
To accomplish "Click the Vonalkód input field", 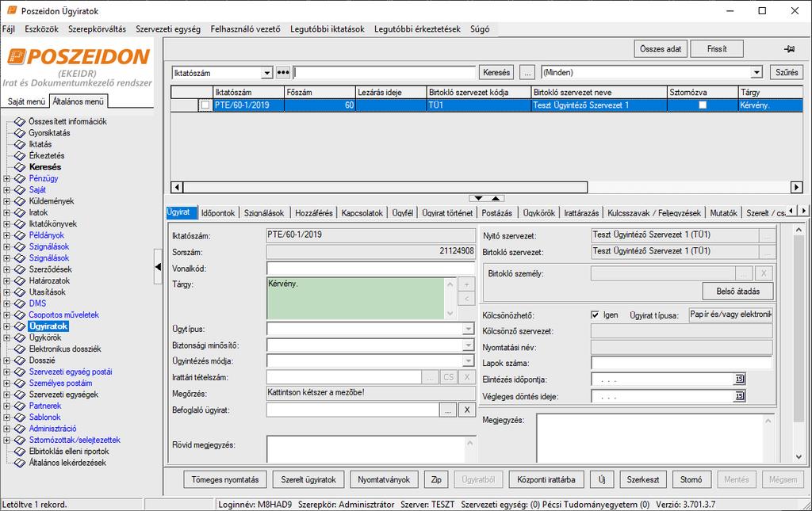I will [x=371, y=268].
